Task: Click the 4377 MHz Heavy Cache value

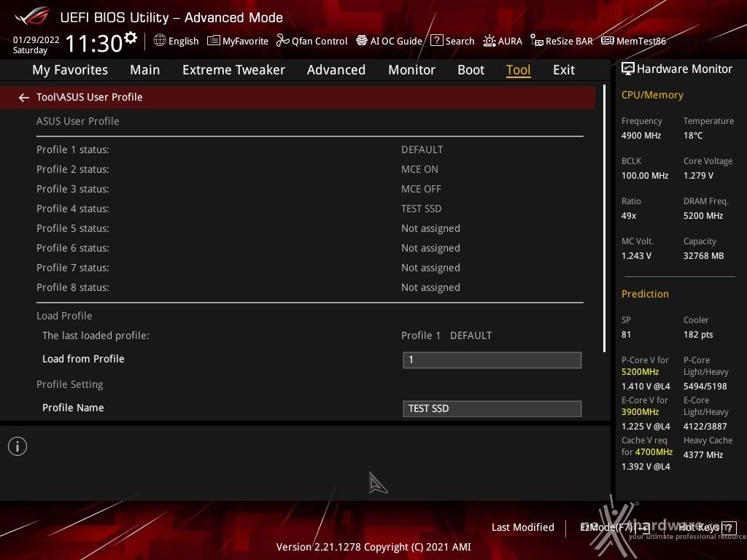Action: pyautogui.click(x=703, y=455)
